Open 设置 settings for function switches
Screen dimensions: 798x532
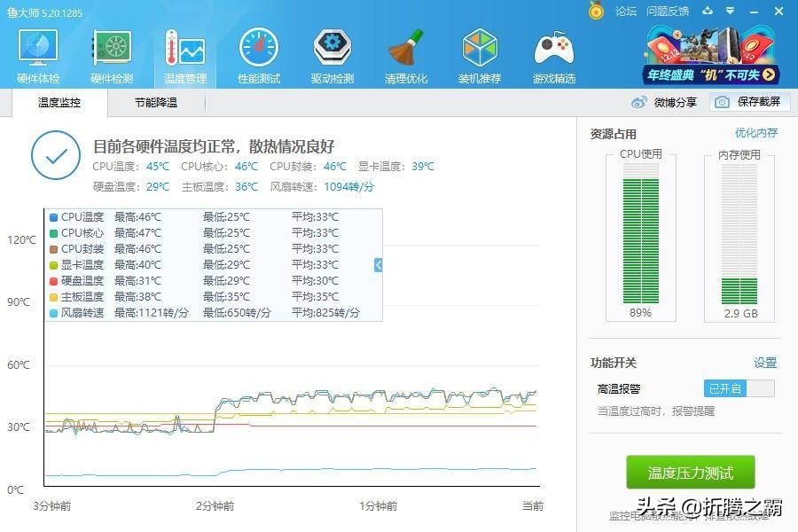coord(763,364)
